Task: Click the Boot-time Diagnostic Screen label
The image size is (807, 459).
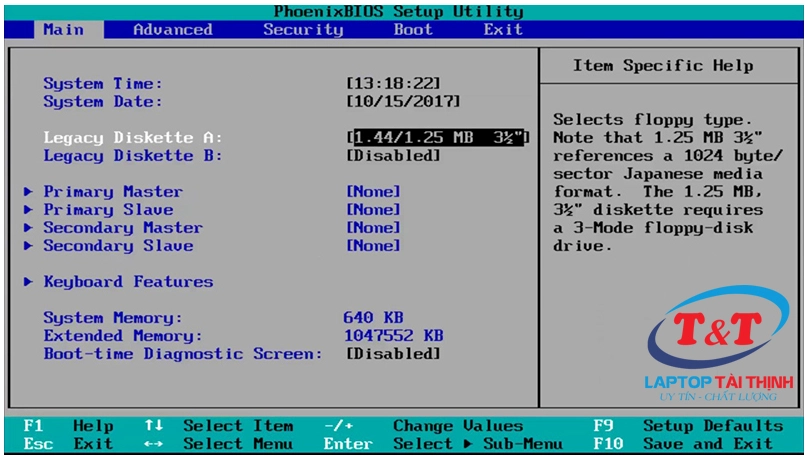Action: click(183, 354)
